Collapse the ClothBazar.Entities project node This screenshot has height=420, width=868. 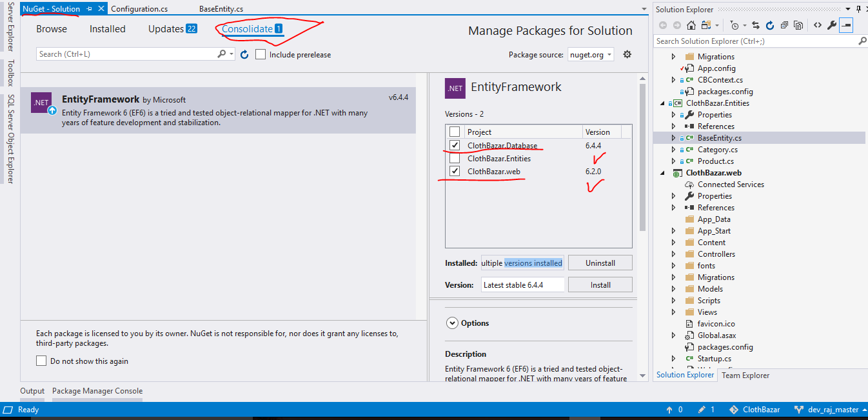coord(662,103)
